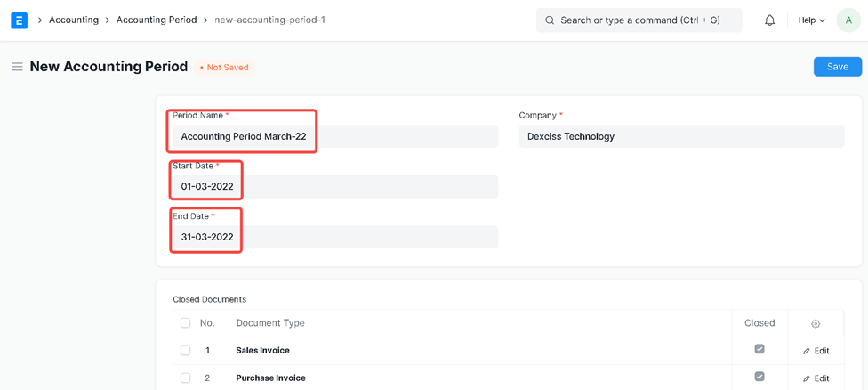
Task: Expand the Help dropdown menu
Action: [x=811, y=20]
